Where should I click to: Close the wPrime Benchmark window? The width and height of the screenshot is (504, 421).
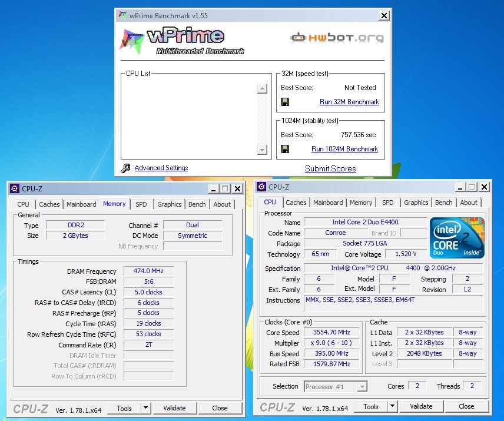tap(384, 15)
